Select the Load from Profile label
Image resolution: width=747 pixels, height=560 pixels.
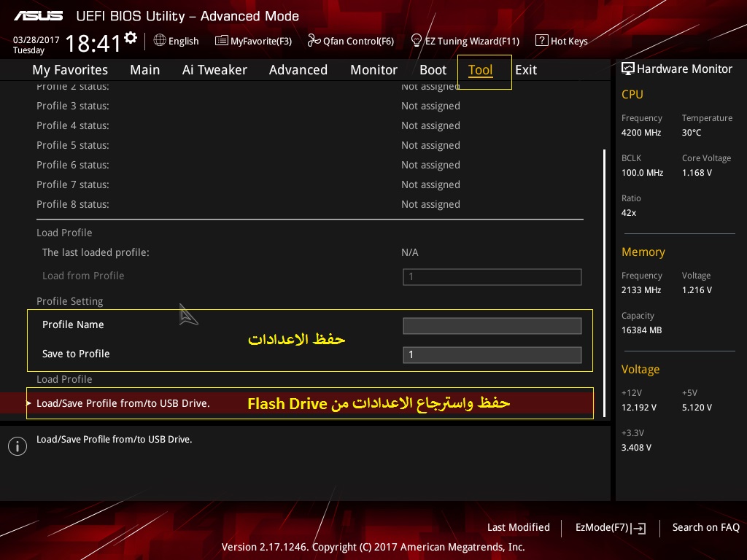(x=83, y=276)
